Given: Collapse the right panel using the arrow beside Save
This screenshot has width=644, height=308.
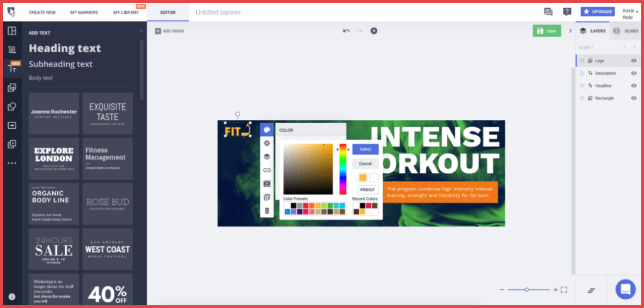Looking at the screenshot, I should [570, 31].
